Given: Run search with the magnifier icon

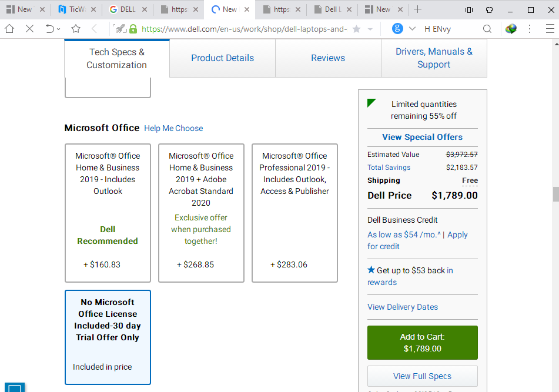Looking at the screenshot, I should (487, 29).
